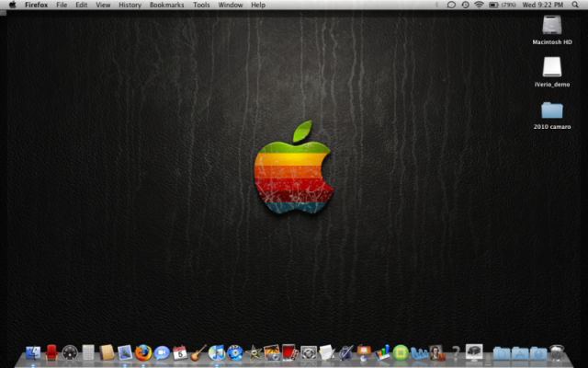Viewport: 588px width, 368px height.
Task: Open the Tools menu
Action: coord(201,5)
